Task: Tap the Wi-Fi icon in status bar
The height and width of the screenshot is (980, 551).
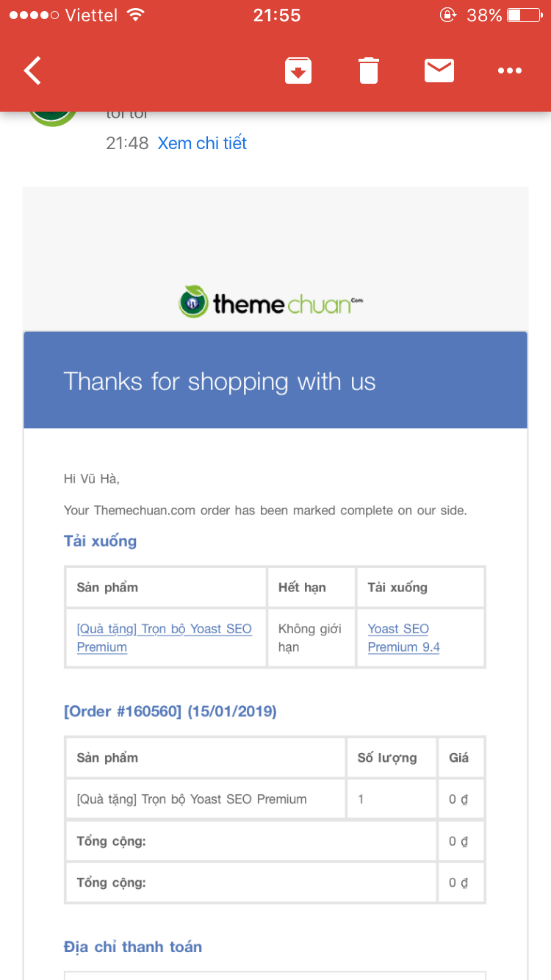Action: (135, 15)
